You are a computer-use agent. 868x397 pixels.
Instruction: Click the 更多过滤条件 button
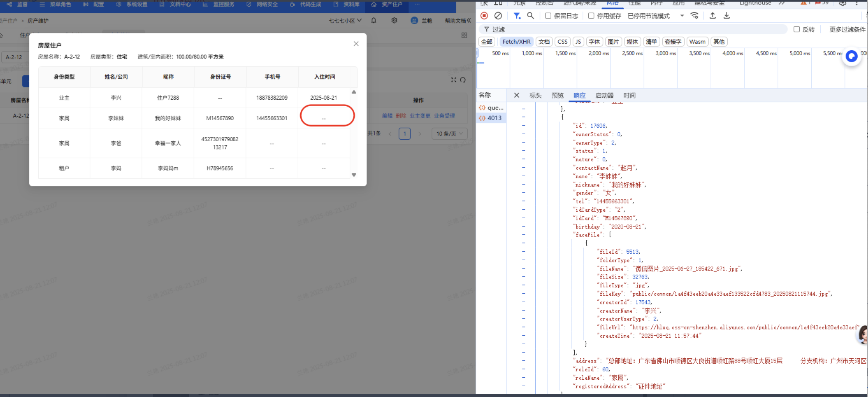tap(847, 29)
